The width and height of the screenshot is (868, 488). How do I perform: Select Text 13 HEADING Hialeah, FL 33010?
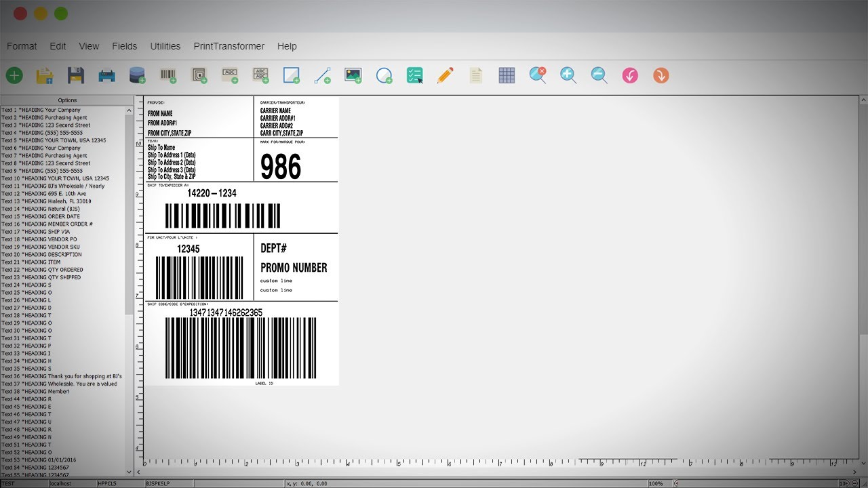point(62,201)
